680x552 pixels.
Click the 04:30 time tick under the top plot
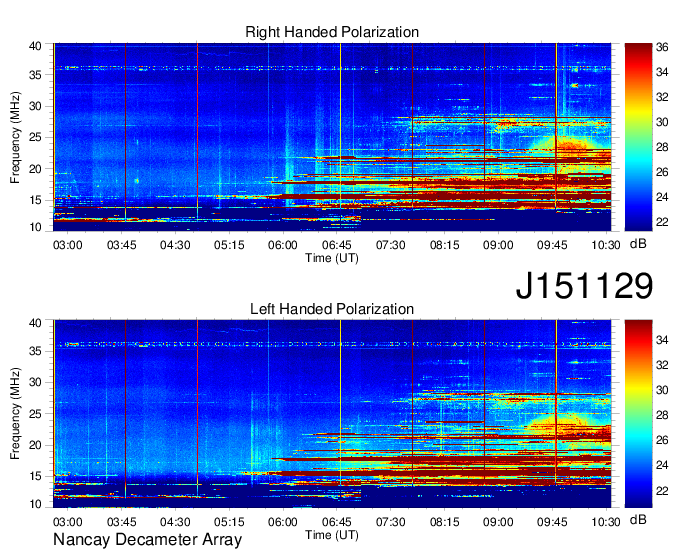click(175, 245)
